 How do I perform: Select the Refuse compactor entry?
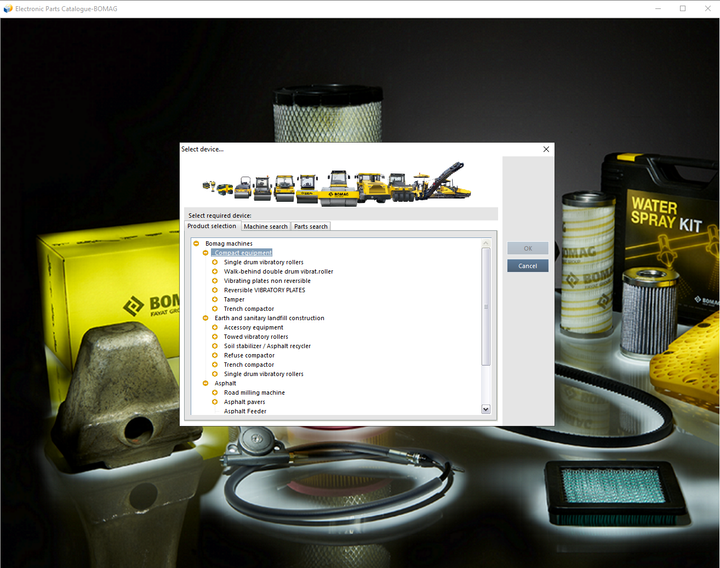249,355
